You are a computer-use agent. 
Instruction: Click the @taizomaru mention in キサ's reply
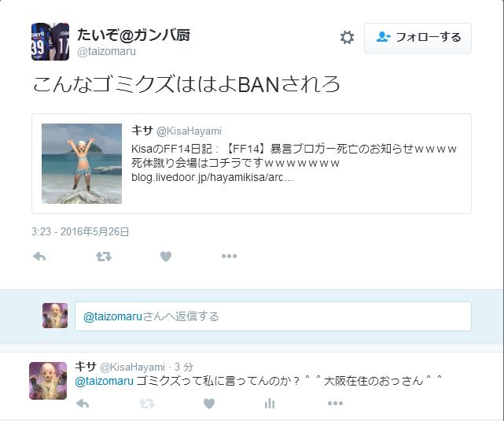pos(104,381)
